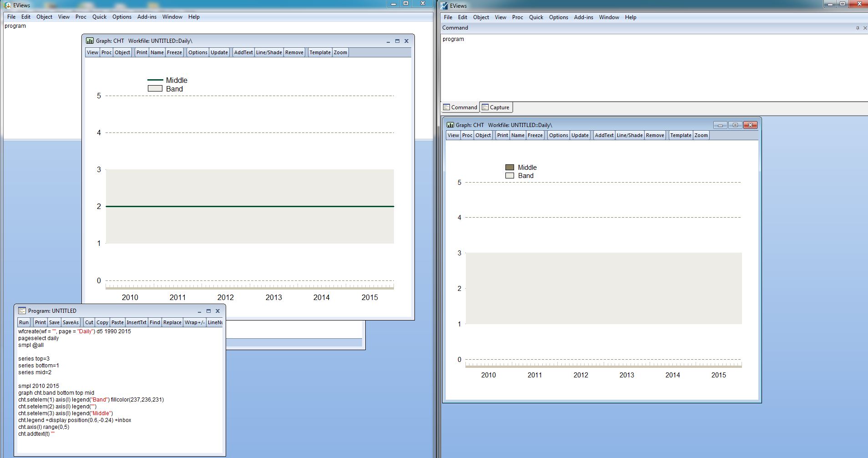Click the Command tab icon
Image resolution: width=868 pixels, height=458 pixels.
(x=446, y=107)
